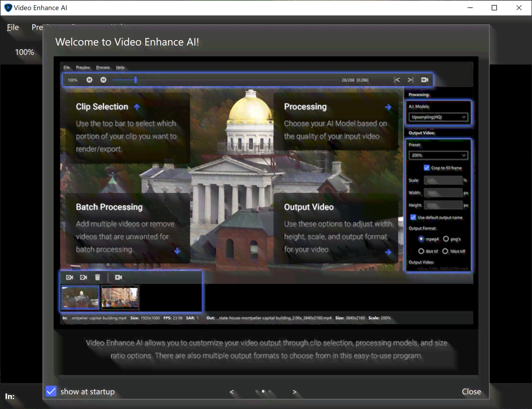532x409 pixels.
Task: Toggle the show at startup checkbox
Action: pyautogui.click(x=51, y=391)
